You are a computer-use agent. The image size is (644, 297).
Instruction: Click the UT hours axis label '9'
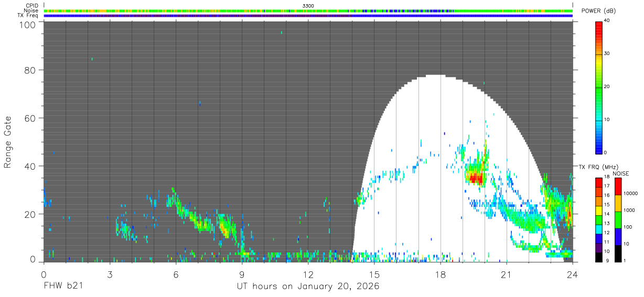[x=242, y=274]
